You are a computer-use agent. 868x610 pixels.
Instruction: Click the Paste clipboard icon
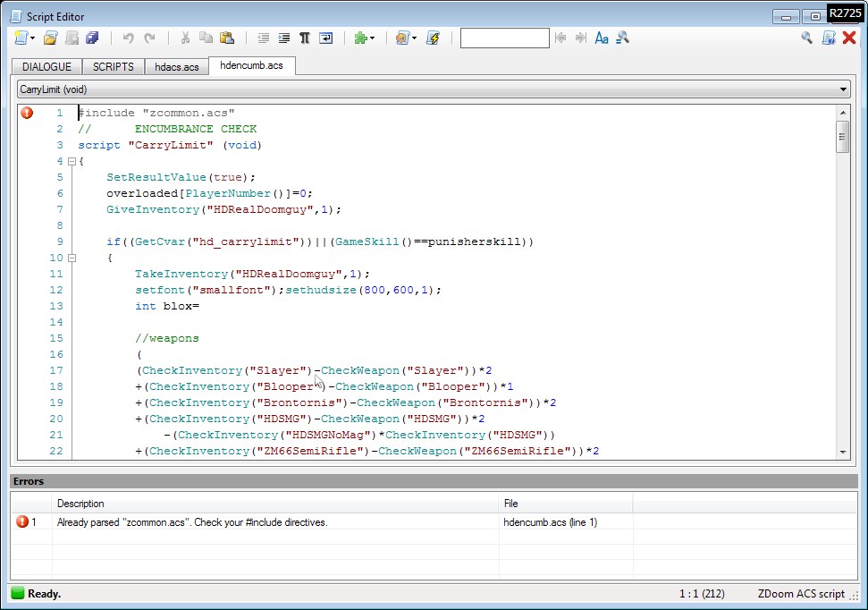click(x=227, y=38)
